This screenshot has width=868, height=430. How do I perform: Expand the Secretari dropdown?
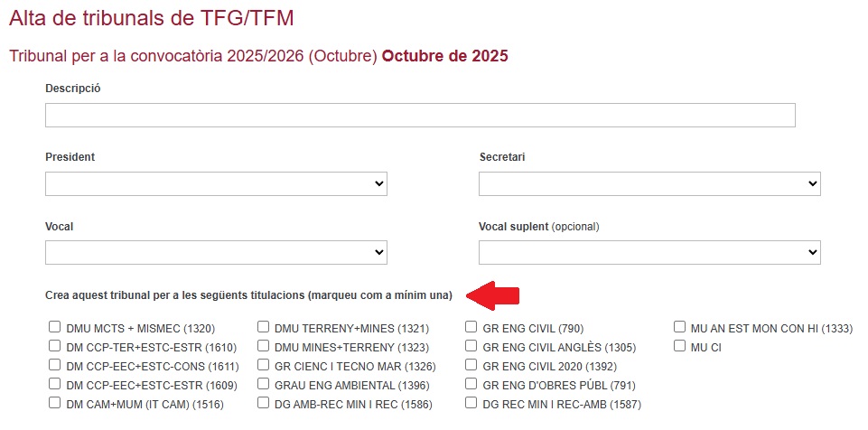click(x=649, y=184)
